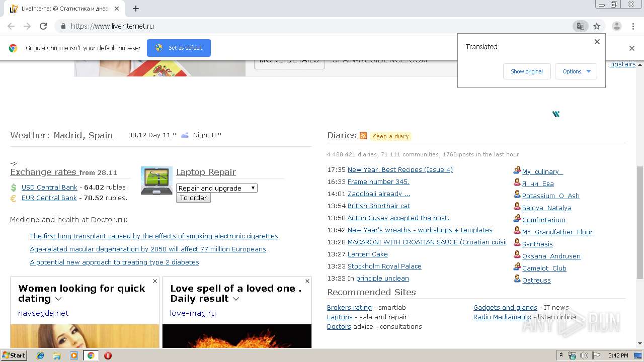The image size is (644, 362).
Task: Read the lung transplant e-cigarettes article
Action: coord(154,236)
